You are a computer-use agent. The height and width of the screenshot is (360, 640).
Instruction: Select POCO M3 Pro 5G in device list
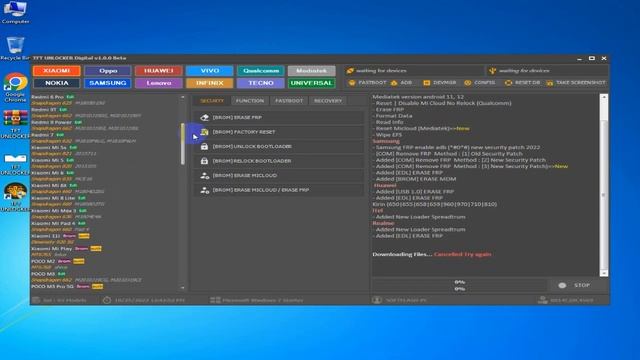click(52, 287)
